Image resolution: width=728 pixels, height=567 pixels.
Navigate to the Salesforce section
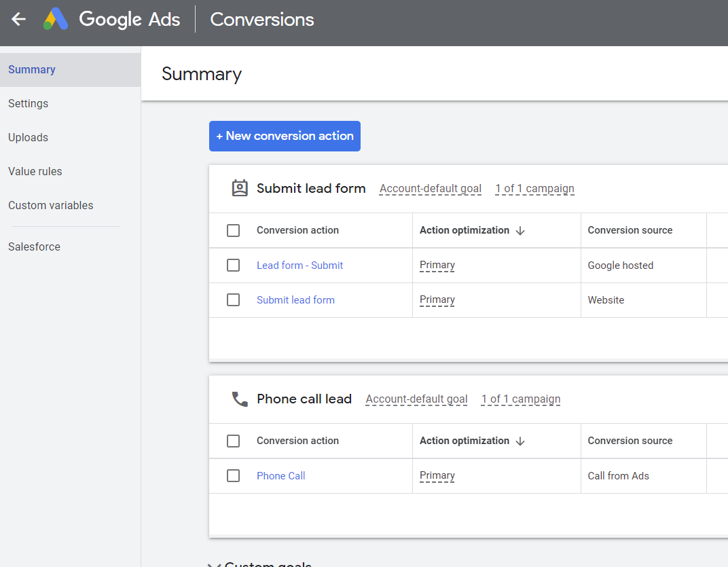(x=34, y=246)
